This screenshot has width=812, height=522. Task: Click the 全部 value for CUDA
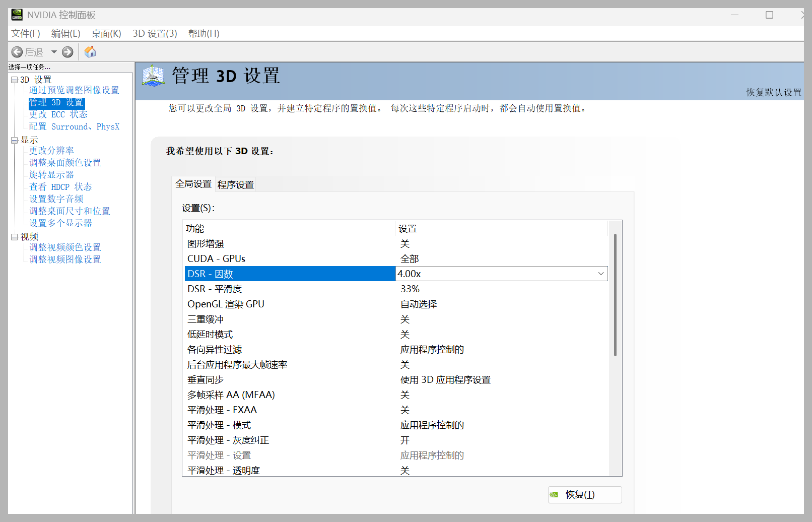click(410, 258)
